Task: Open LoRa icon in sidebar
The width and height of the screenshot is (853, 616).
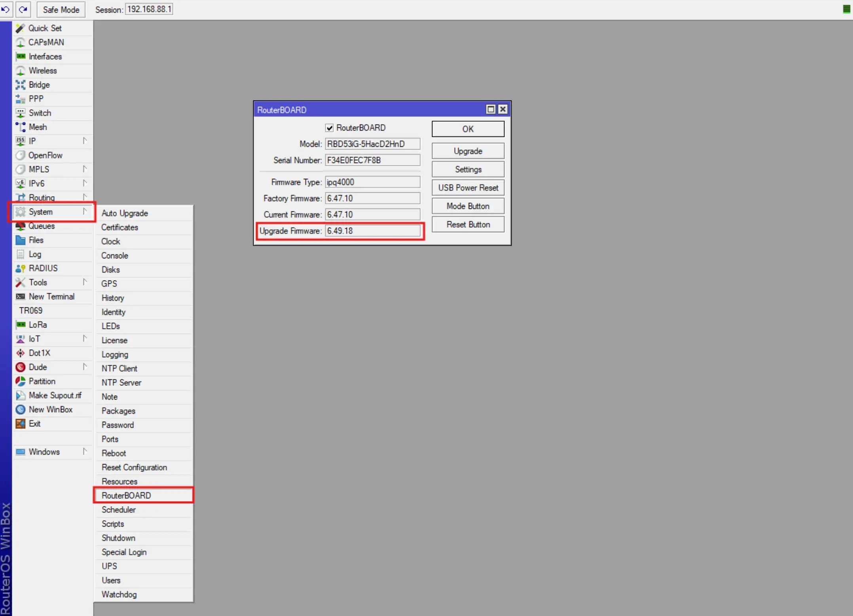Action: pyautogui.click(x=20, y=325)
